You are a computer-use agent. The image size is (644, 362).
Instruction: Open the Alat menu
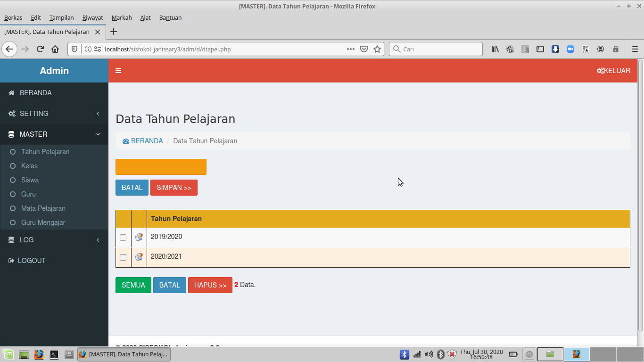(146, 17)
